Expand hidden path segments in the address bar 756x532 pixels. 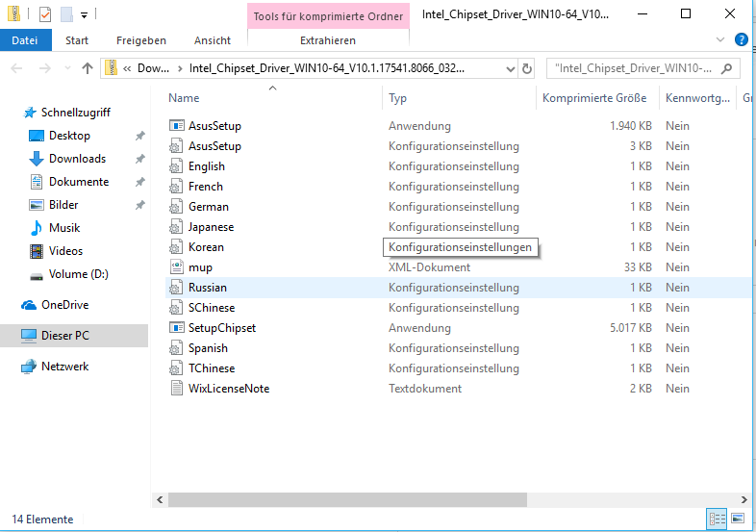127,68
